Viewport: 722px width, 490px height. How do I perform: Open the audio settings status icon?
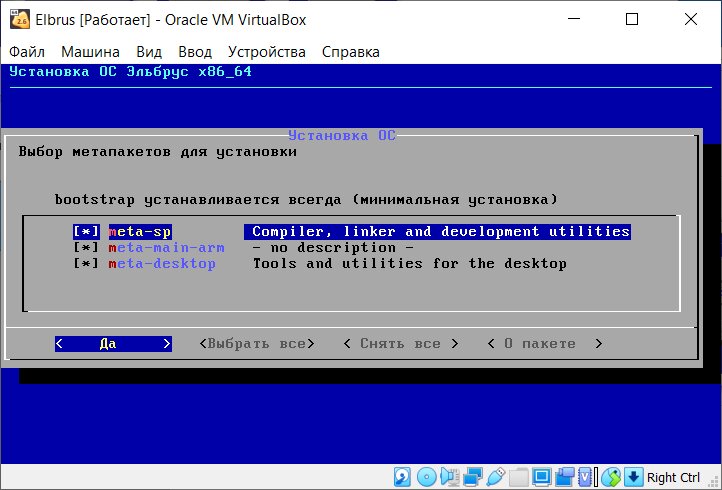450,477
